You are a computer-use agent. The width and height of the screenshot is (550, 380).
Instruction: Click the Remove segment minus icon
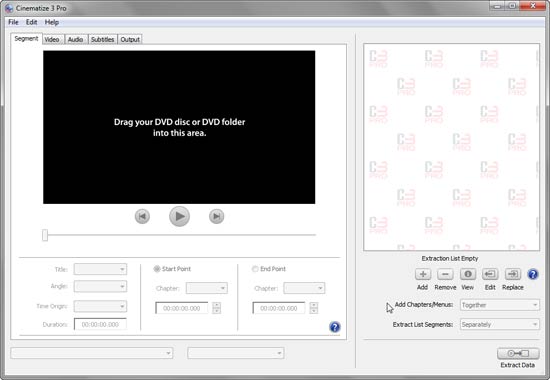point(445,274)
